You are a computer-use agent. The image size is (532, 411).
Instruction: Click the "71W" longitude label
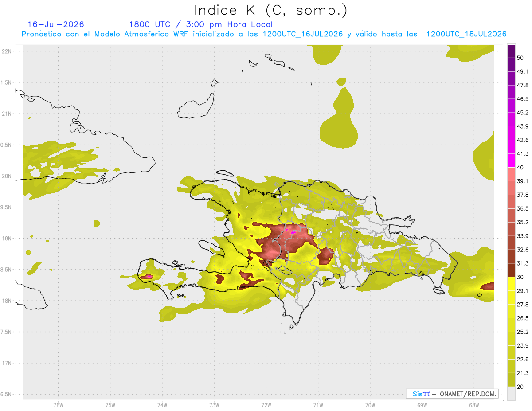coord(318,405)
